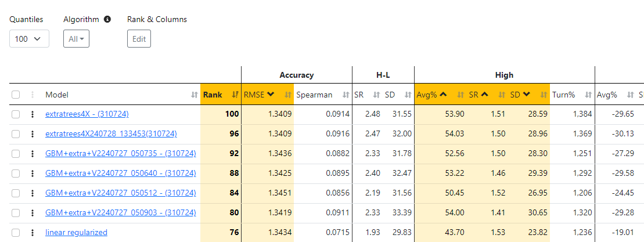Open kebab menu for GBM+extra+V2240727_050640 row
The image size is (644, 242).
coord(33,174)
